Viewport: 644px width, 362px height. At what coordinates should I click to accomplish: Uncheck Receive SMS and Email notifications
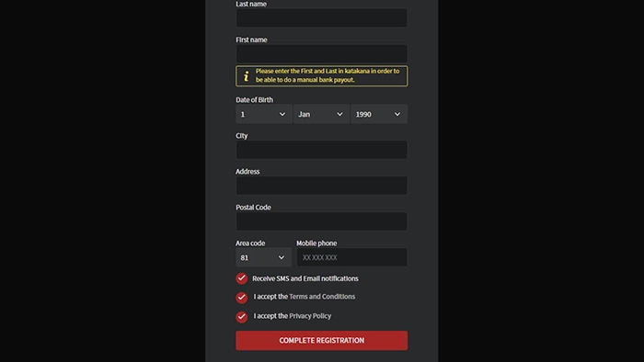241,278
